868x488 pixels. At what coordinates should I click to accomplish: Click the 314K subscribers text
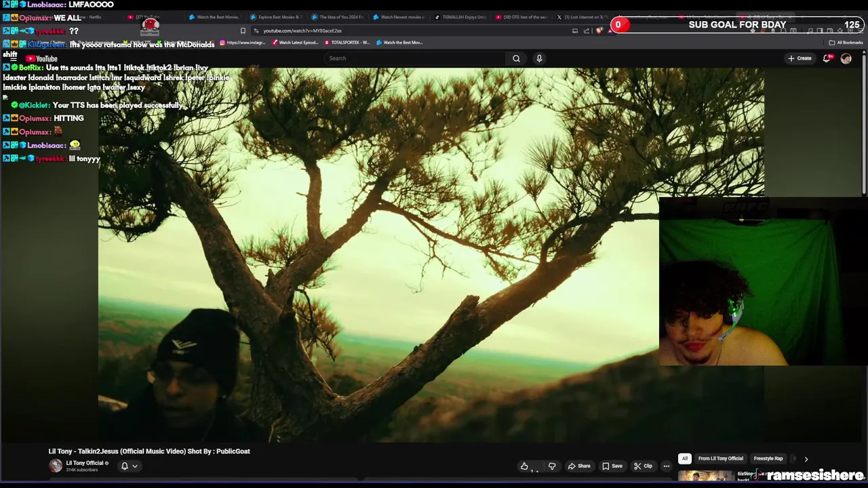pyautogui.click(x=82, y=470)
